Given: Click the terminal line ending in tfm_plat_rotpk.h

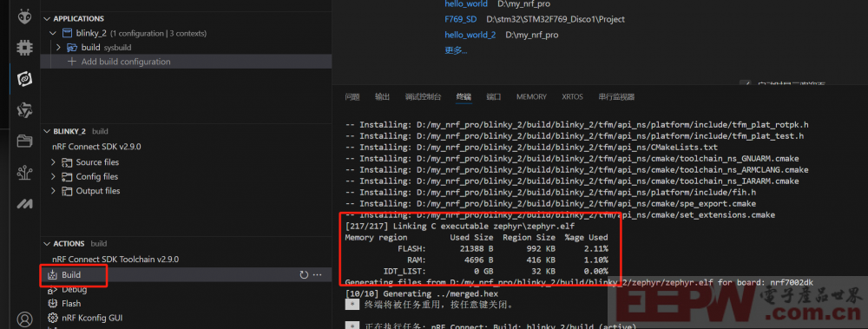Looking at the screenshot, I should (577, 125).
